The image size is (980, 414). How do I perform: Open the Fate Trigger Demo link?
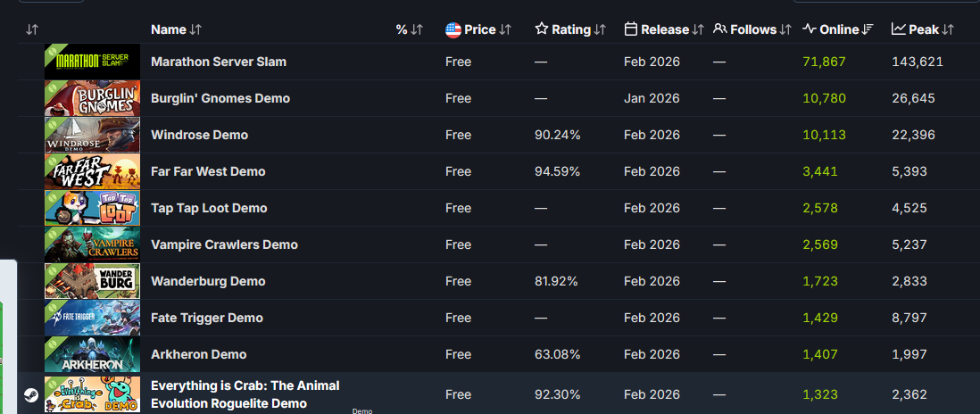tap(207, 318)
